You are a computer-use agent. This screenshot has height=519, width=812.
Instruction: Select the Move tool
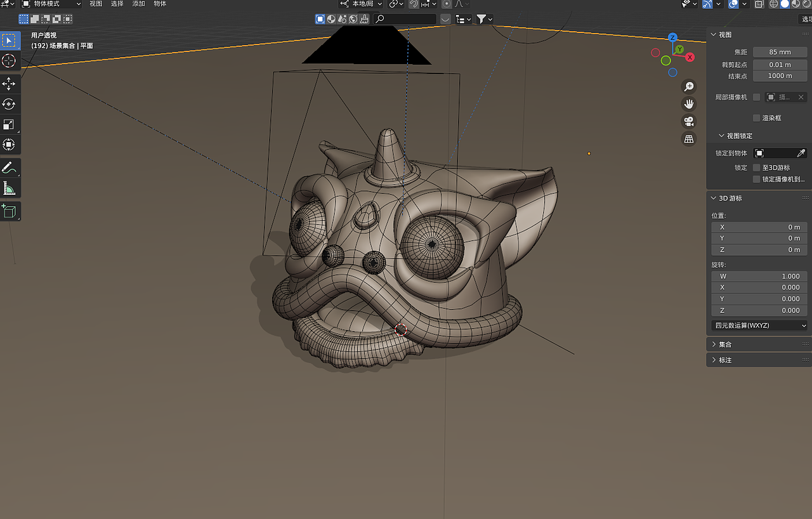tap(9, 83)
